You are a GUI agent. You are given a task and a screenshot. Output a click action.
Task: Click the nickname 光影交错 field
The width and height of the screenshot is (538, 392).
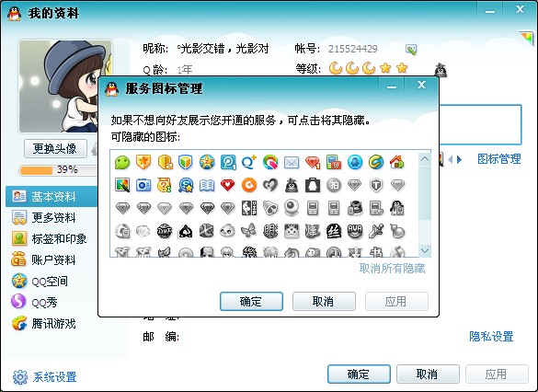223,49
